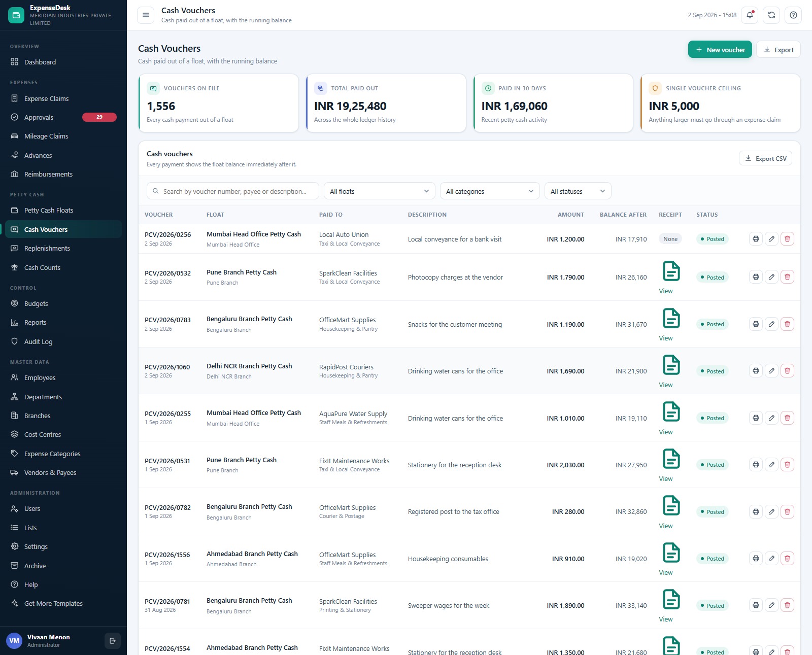The image size is (812, 655).
Task: Open Petty Cash Floats page
Action: click(x=63, y=210)
